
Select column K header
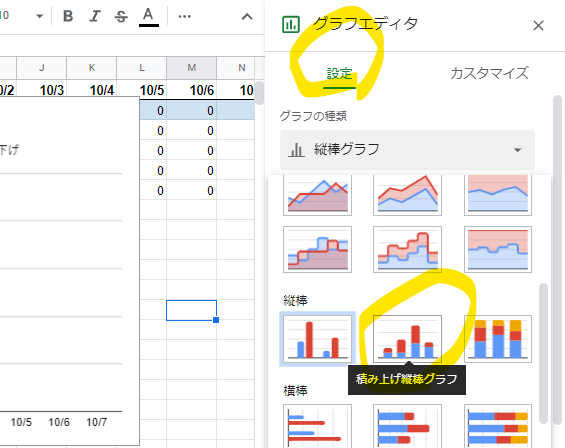click(92, 68)
